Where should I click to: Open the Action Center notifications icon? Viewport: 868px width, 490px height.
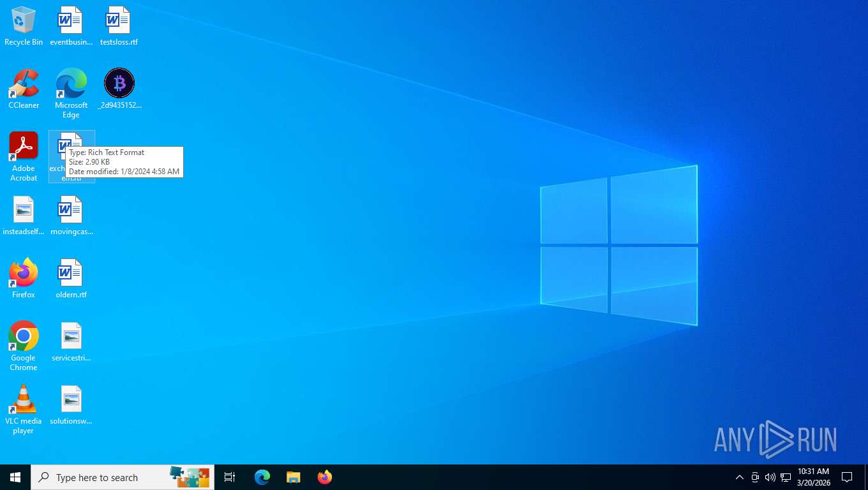847,477
